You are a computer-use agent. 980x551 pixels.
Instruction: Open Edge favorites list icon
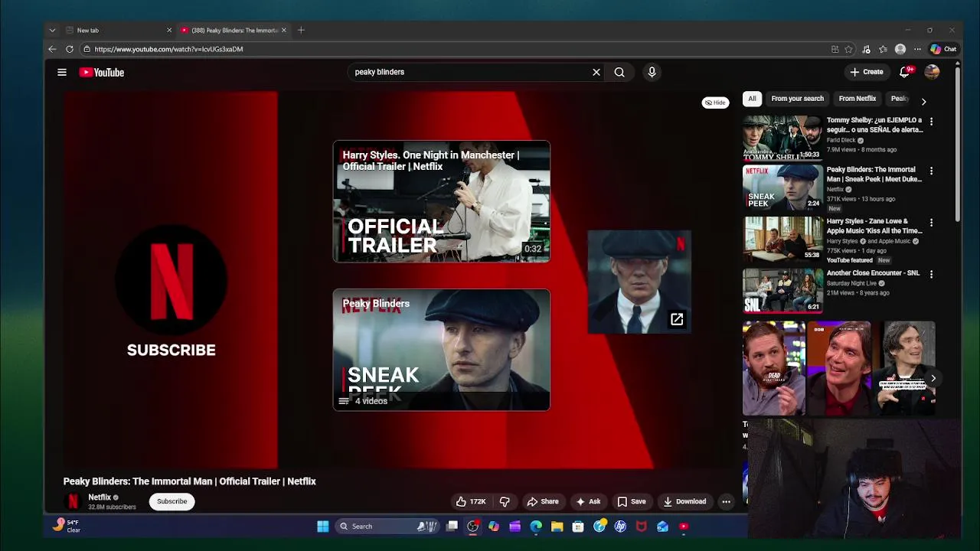click(x=883, y=49)
